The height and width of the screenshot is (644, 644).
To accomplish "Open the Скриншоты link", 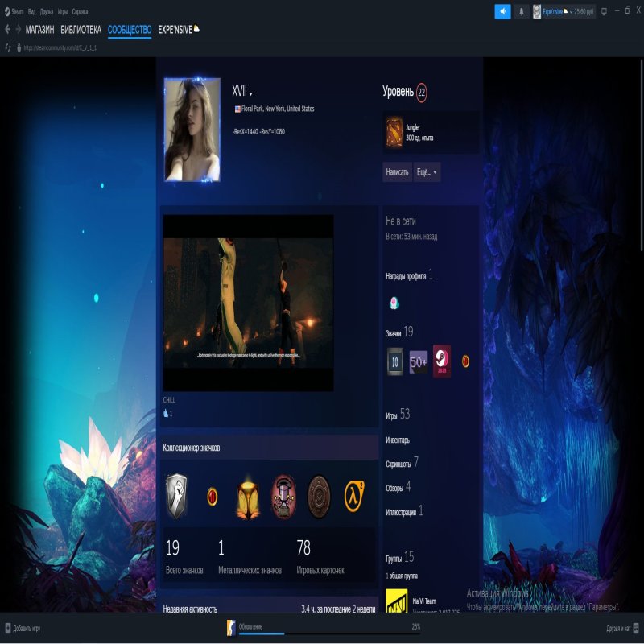I will [x=398, y=464].
